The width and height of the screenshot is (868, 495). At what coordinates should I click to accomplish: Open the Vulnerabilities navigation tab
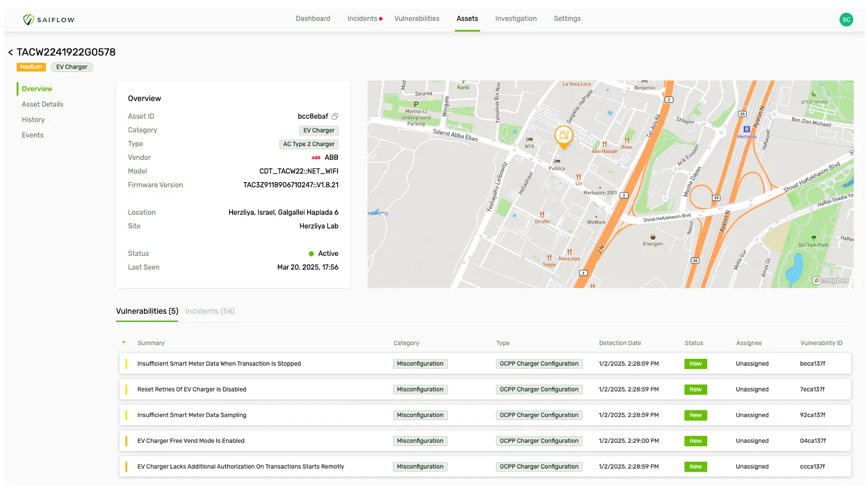(417, 18)
